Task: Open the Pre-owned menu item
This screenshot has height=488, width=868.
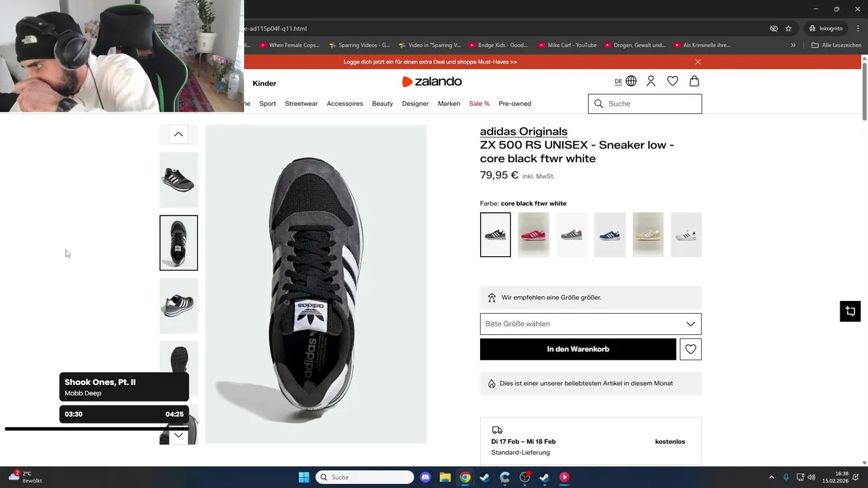Action: 515,104
